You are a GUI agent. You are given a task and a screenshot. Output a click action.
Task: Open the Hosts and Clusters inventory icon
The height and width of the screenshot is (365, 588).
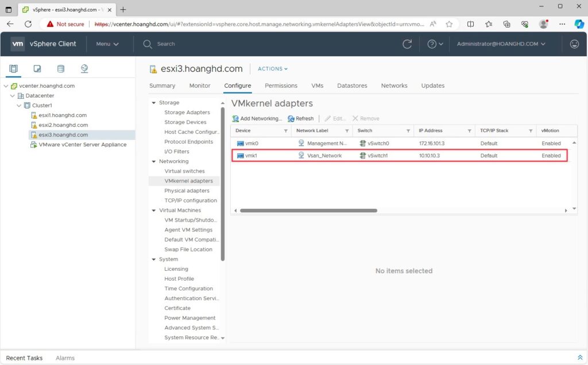pyautogui.click(x=14, y=68)
